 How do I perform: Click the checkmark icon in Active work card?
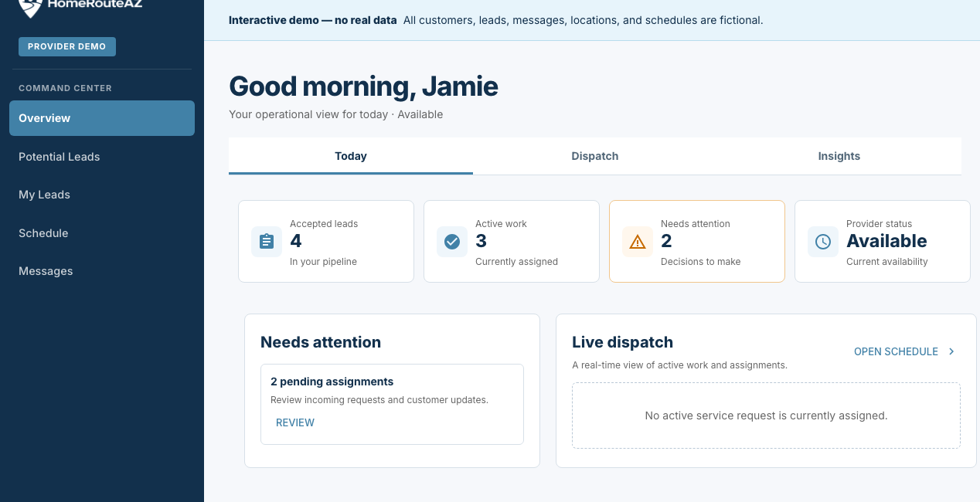coord(452,242)
